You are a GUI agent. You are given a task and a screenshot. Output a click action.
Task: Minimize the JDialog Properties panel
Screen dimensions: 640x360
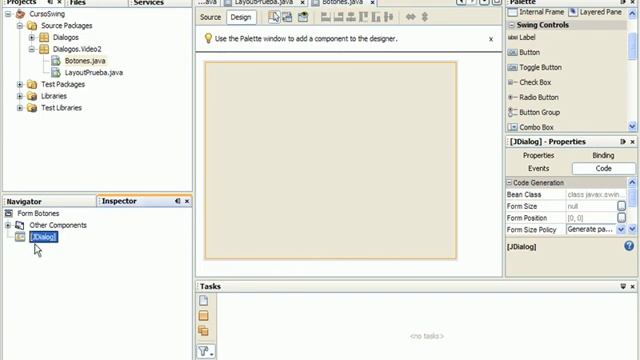point(623,142)
